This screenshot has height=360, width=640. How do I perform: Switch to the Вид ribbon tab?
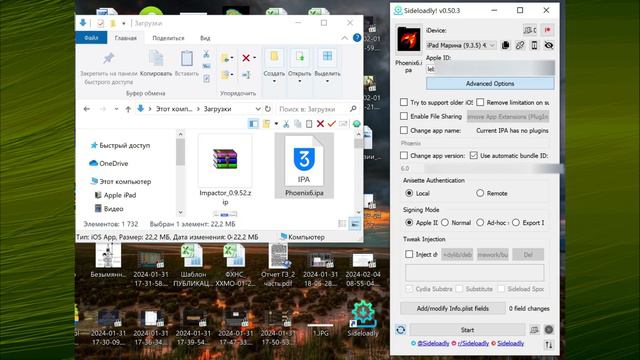tap(205, 38)
